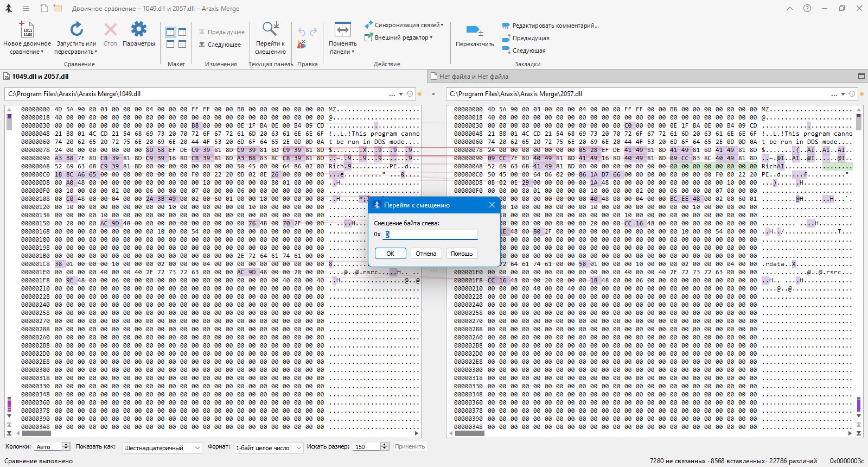Click Поменять панели swap icon
This screenshot has width=868, height=467.
pyautogui.click(x=342, y=29)
